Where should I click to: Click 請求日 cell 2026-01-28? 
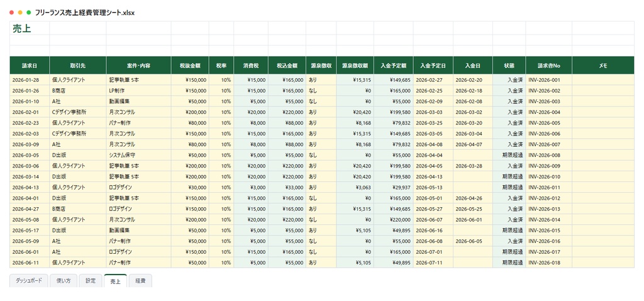click(x=30, y=80)
